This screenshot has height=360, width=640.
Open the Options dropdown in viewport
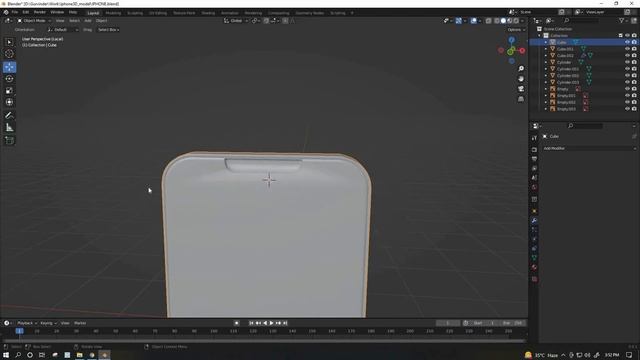click(516, 30)
